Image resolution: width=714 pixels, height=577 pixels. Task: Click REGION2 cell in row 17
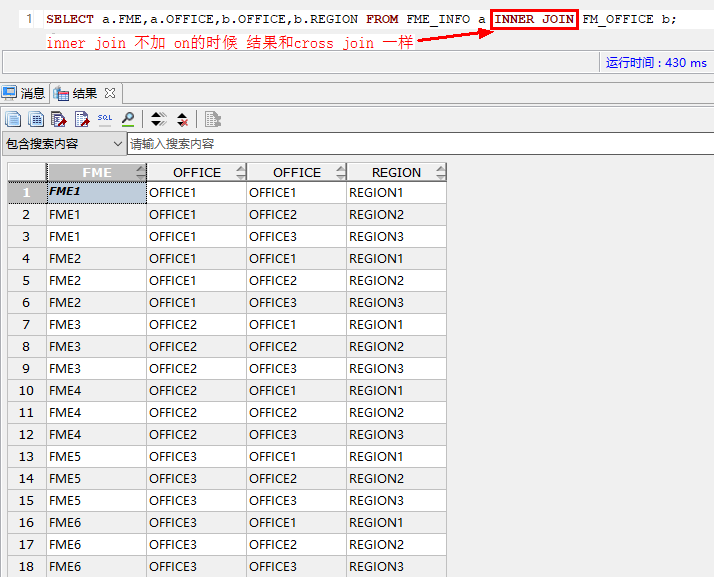pos(397,545)
